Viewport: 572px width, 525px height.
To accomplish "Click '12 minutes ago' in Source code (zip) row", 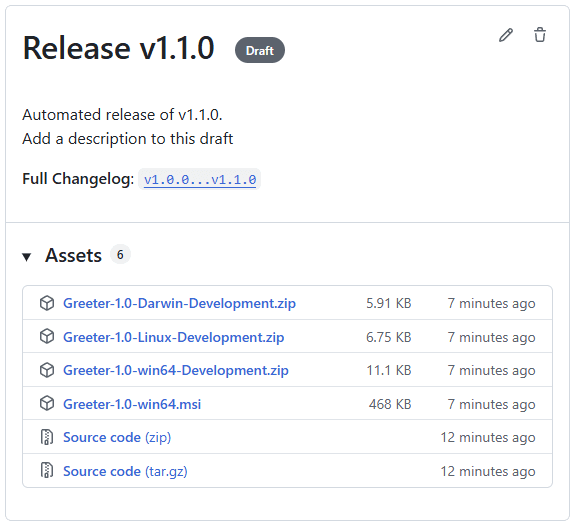I will pos(488,437).
